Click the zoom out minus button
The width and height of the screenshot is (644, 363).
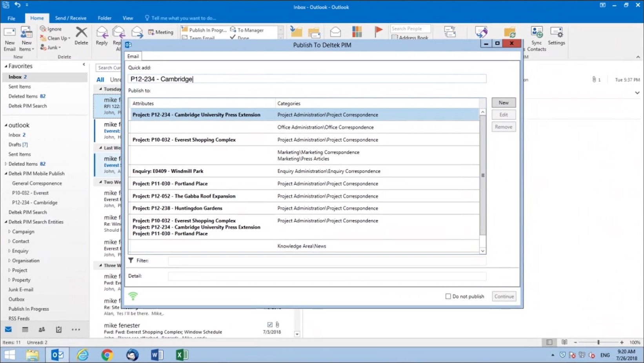coord(575,342)
